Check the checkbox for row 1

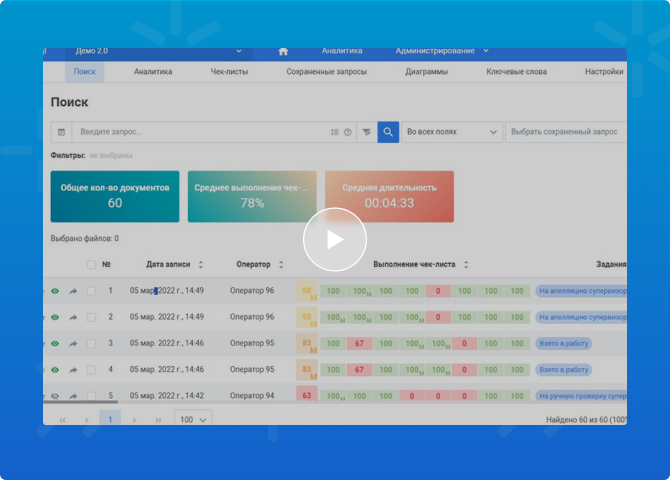(91, 291)
